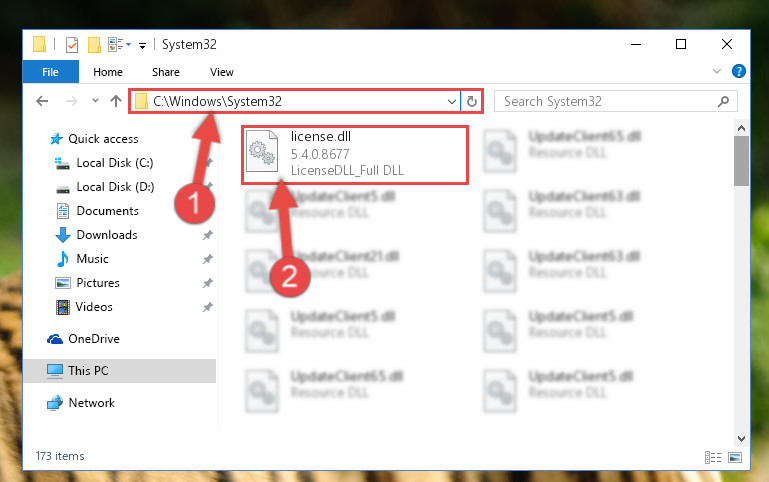Expand the address bar history dropdown
Image resolution: width=769 pixels, height=482 pixels.
tap(452, 101)
